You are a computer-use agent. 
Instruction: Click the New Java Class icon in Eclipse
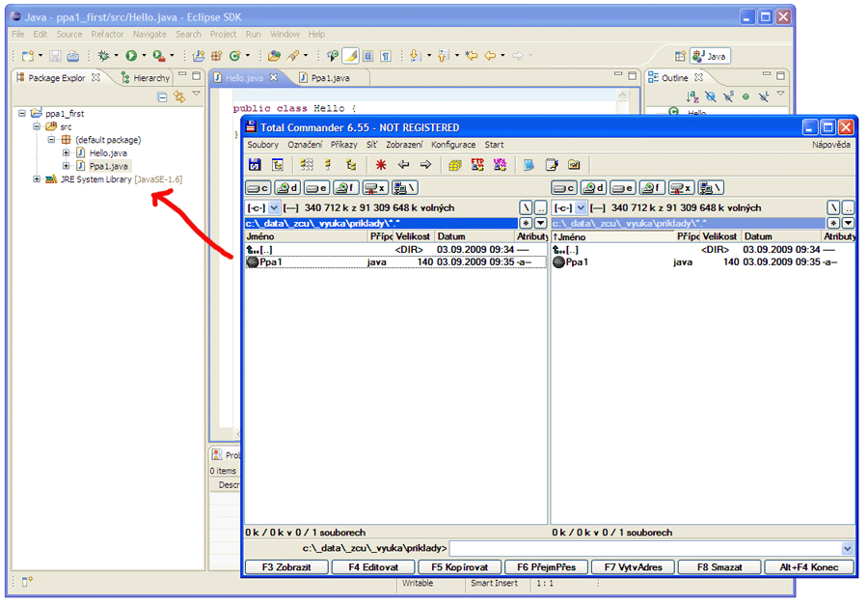click(x=235, y=56)
